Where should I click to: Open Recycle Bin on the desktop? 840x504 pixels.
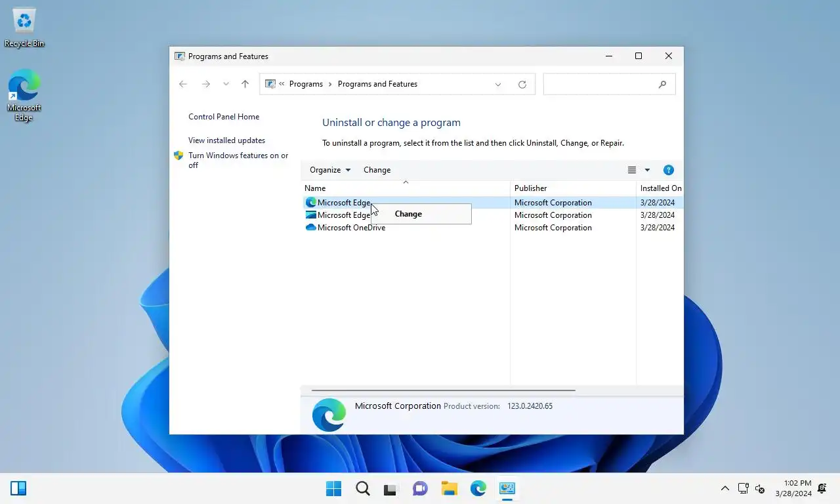(24, 28)
